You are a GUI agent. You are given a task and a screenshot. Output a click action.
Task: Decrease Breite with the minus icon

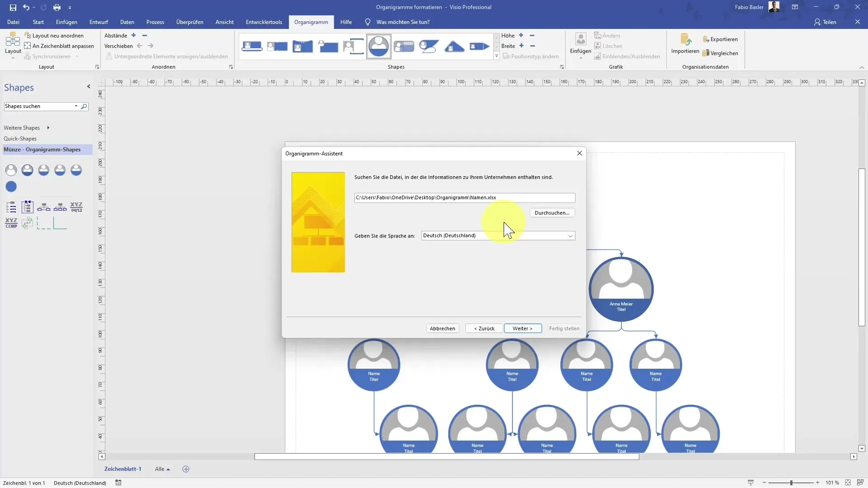click(x=533, y=46)
